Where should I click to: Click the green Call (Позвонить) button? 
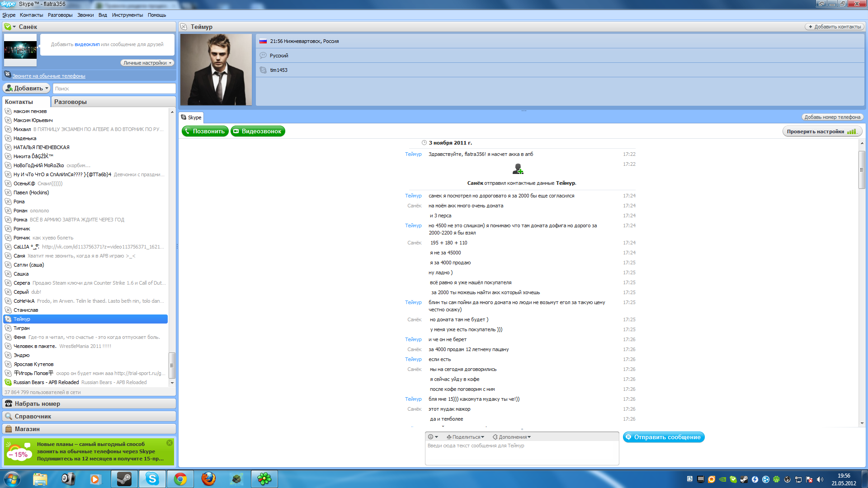[205, 131]
